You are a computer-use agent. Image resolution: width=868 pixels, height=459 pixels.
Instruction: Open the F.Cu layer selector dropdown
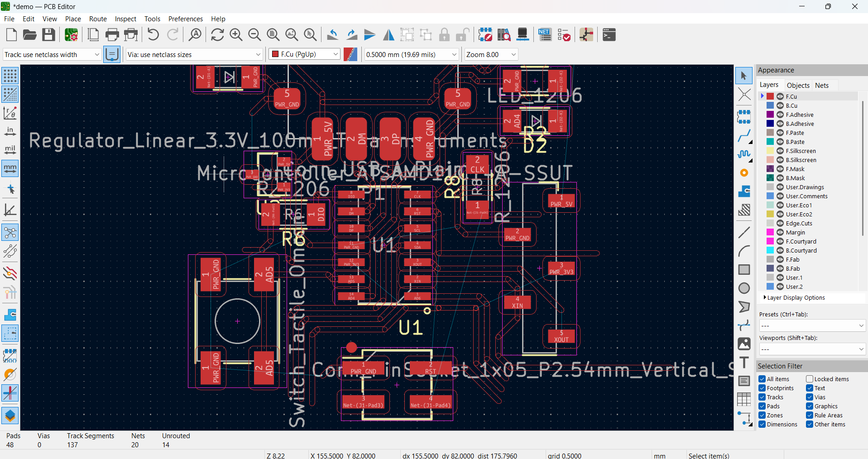[x=304, y=54]
